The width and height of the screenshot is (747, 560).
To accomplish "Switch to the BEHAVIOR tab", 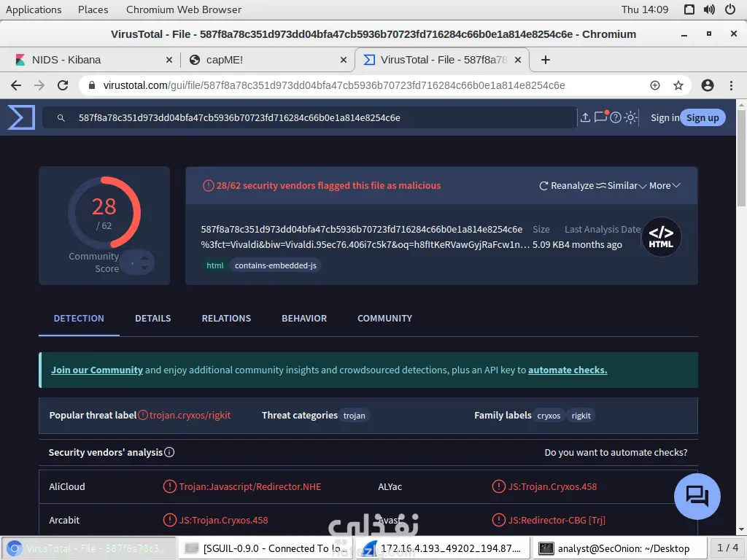I will (304, 318).
